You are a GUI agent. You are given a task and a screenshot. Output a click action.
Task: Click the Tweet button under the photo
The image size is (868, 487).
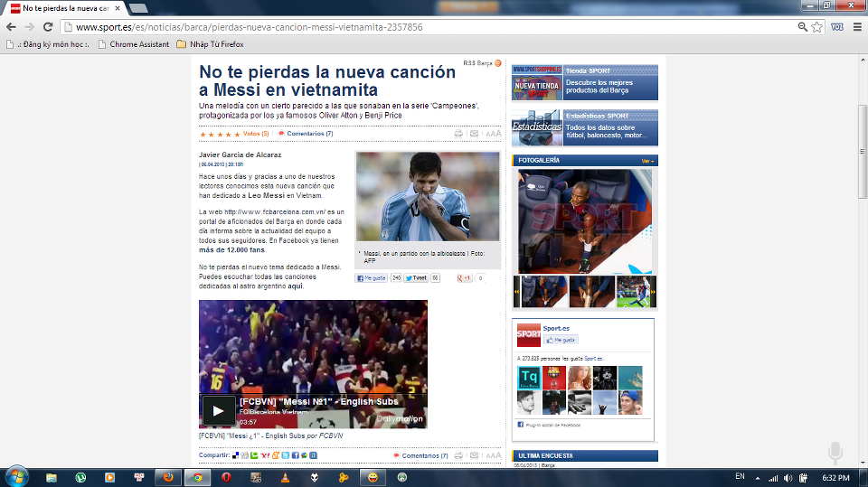[416, 278]
